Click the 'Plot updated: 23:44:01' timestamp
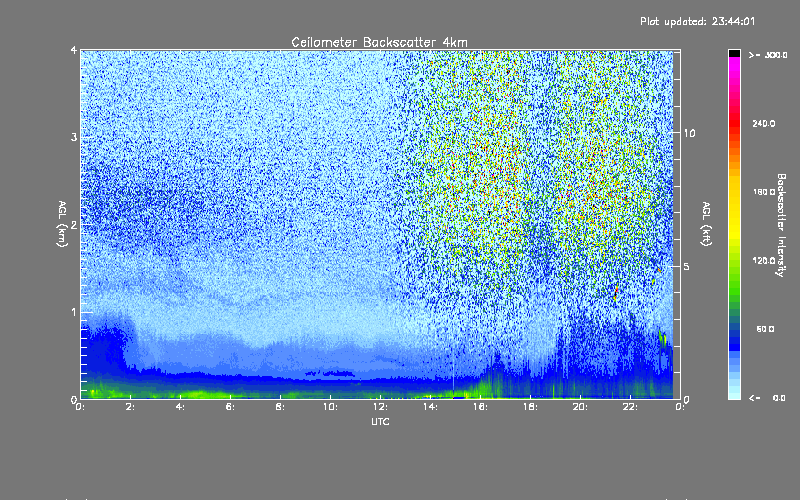Viewport: 800px width, 500px height. click(697, 21)
